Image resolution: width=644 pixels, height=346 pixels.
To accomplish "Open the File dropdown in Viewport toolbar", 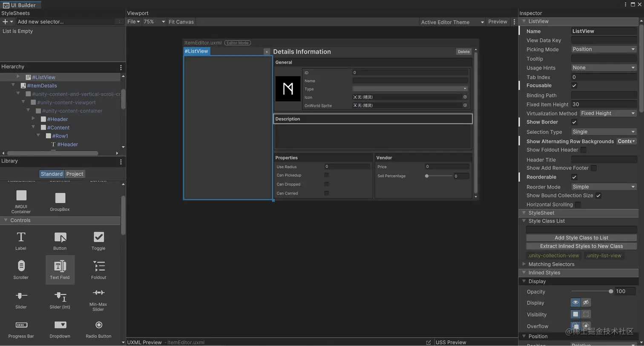I will (133, 22).
